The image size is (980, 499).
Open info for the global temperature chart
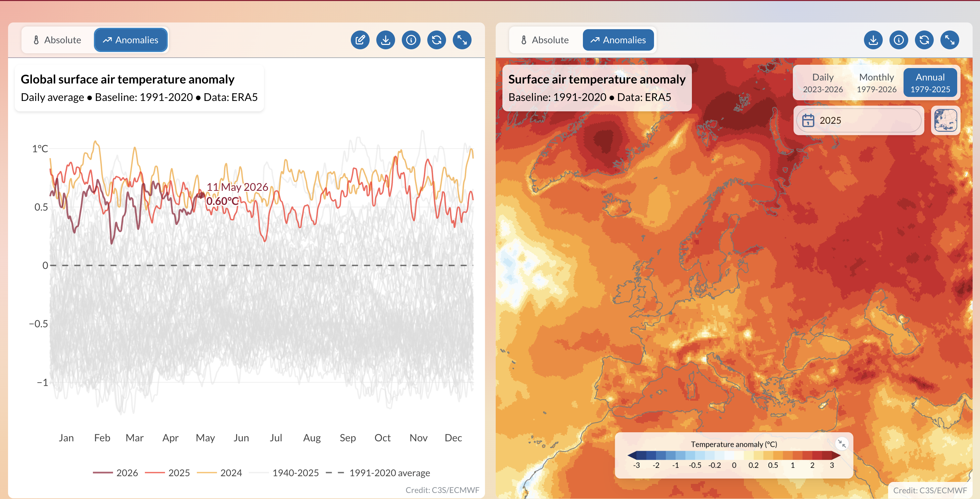point(411,40)
